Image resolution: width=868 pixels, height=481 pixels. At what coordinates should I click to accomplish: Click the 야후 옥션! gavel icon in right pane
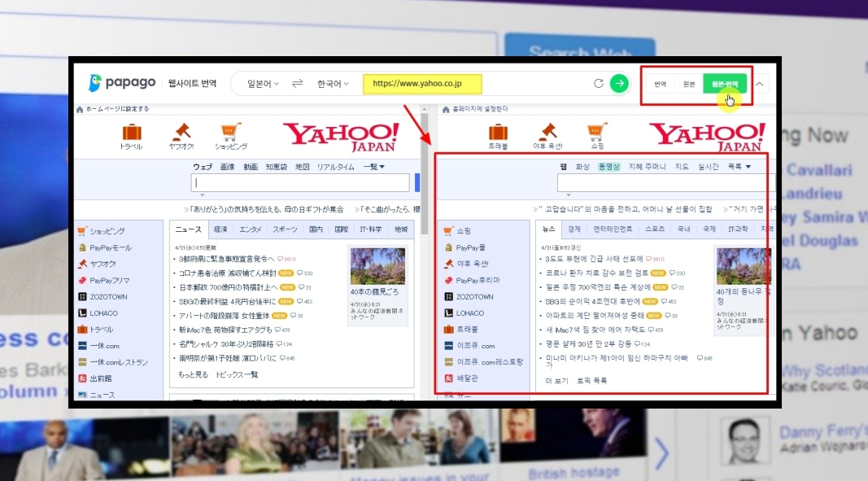[547, 133]
